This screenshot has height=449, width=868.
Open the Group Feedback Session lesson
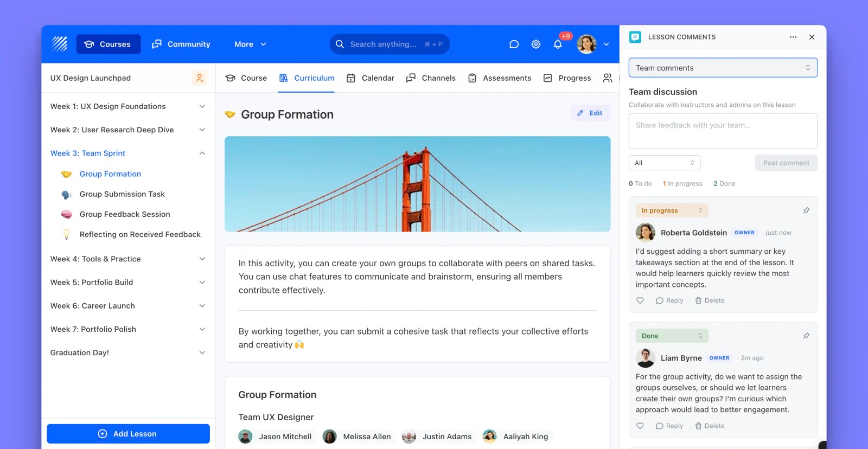pos(125,214)
